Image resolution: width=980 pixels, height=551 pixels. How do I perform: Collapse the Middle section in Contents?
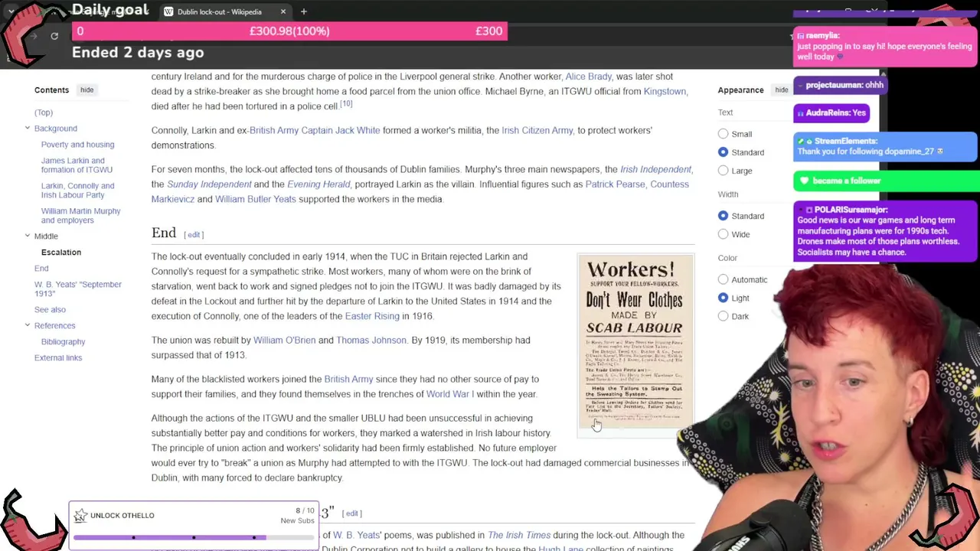[x=27, y=236]
